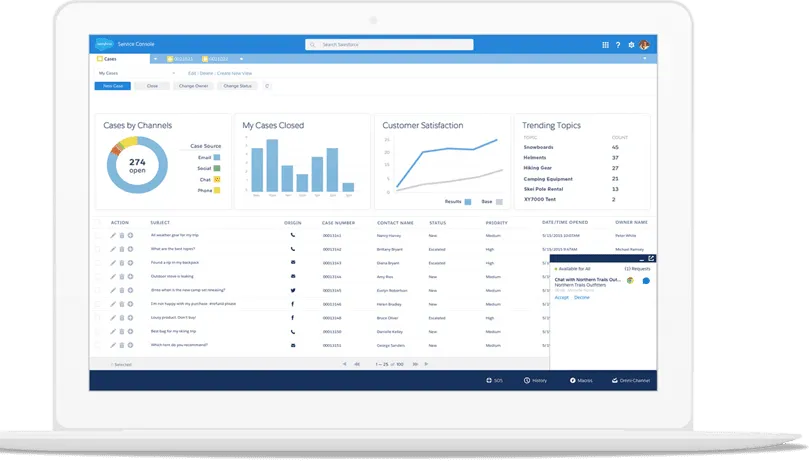Viewport: 810px width, 461px height.
Task: Open the second case number subtab
Action: 215,59
